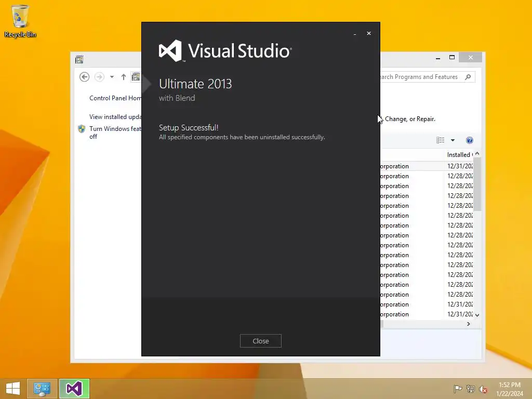532x399 pixels.
Task: Maximize the Programs and Features window
Action: [x=452, y=57]
